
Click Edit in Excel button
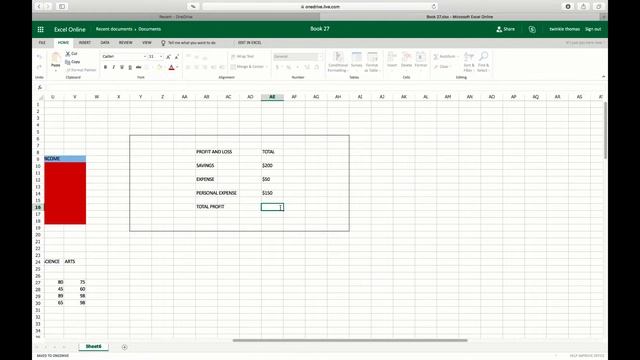pos(249,43)
